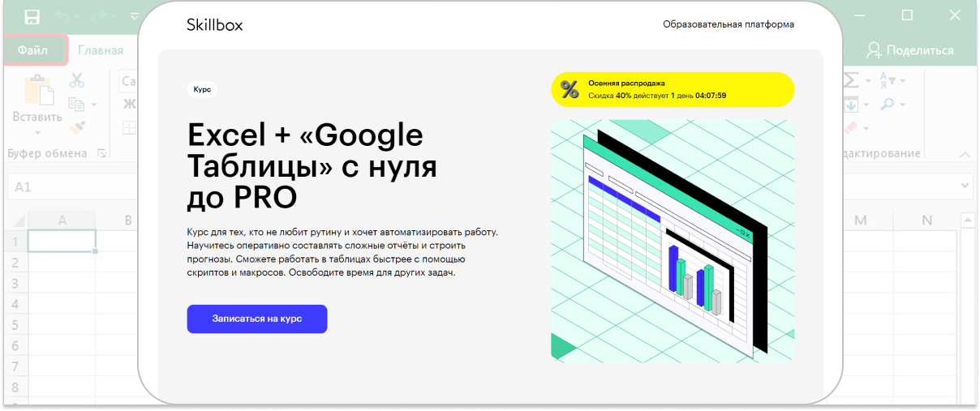Image resolution: width=980 pixels, height=411 pixels.
Task: Click the percent sale badge icon
Action: (570, 89)
